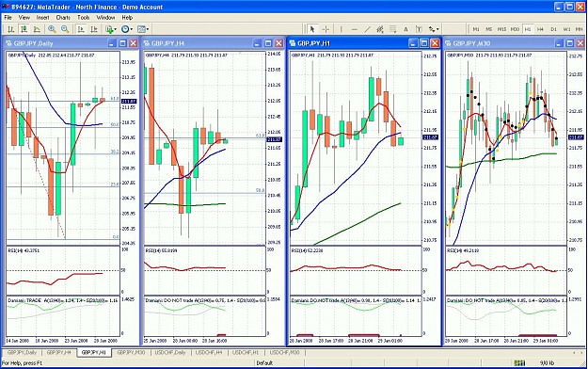Screen dimensions: 588x369
Task: Switch to the USDCHF,H4 tab
Action: tap(209, 352)
